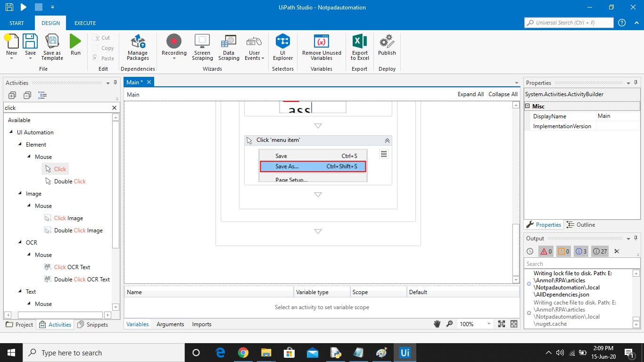The image size is (644, 362).
Task: Toggle the overview minimap icon
Action: [514, 324]
